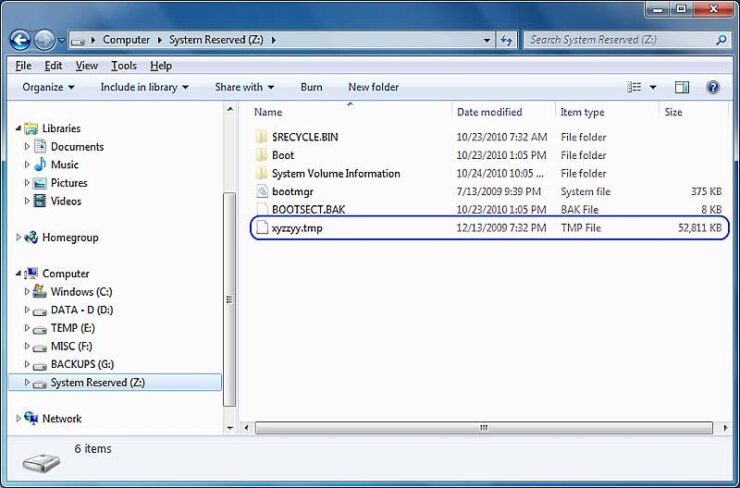Click the Forward navigation arrow
Image resolution: width=740 pixels, height=488 pixels.
pos(44,40)
